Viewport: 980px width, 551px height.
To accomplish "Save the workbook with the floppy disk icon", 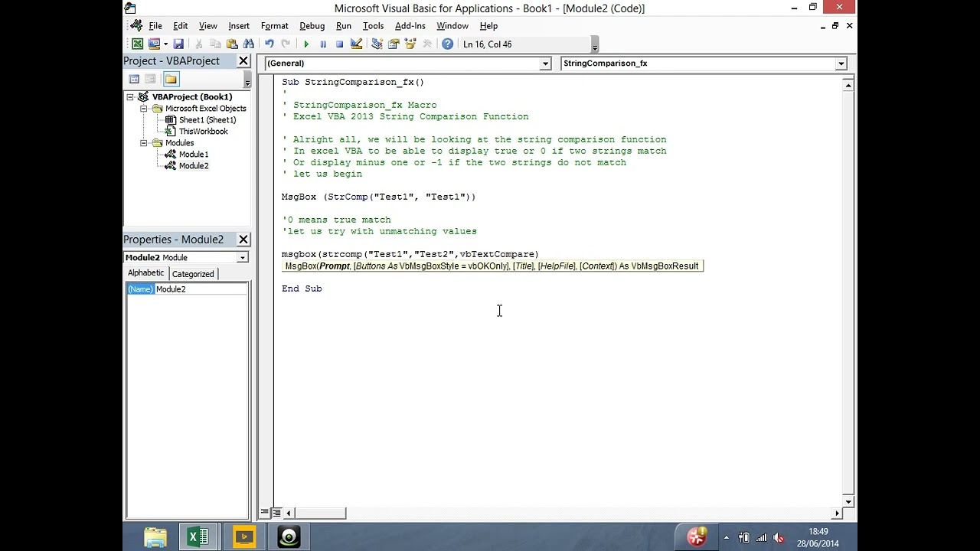I will pyautogui.click(x=178, y=44).
